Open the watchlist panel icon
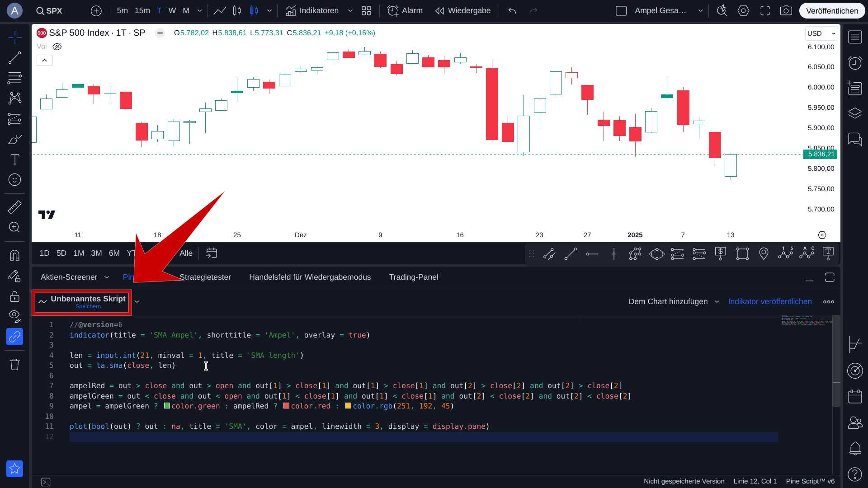 coord(855,38)
